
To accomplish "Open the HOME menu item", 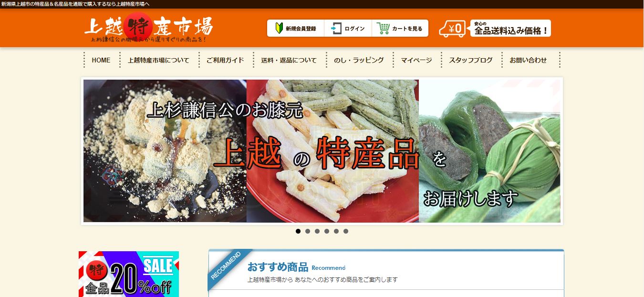I will coord(101,60).
